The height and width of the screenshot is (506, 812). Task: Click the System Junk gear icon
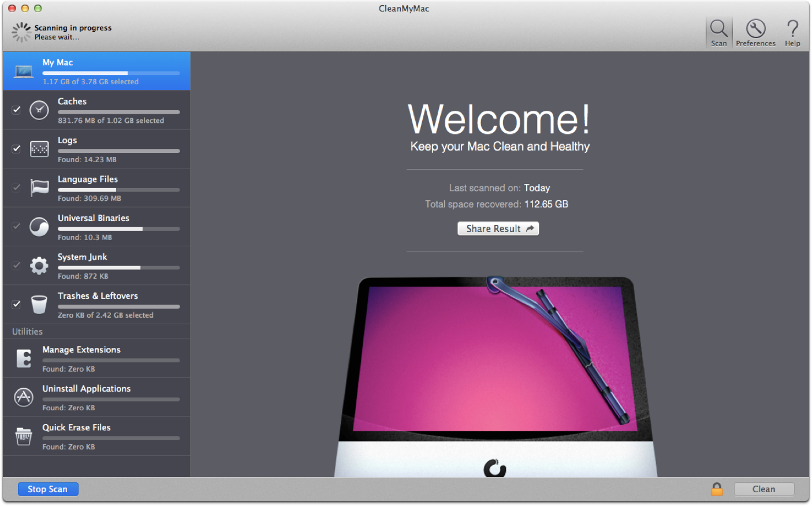coord(39,265)
